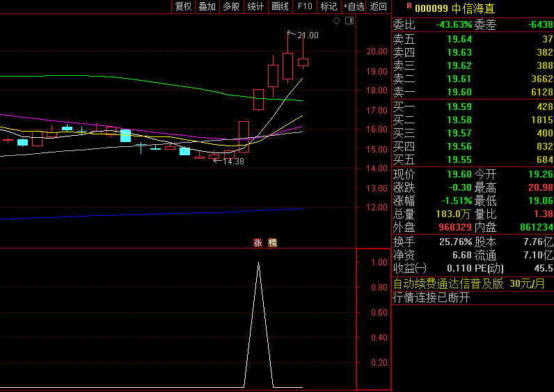Click 收益(一) value 0.110

tap(459, 269)
